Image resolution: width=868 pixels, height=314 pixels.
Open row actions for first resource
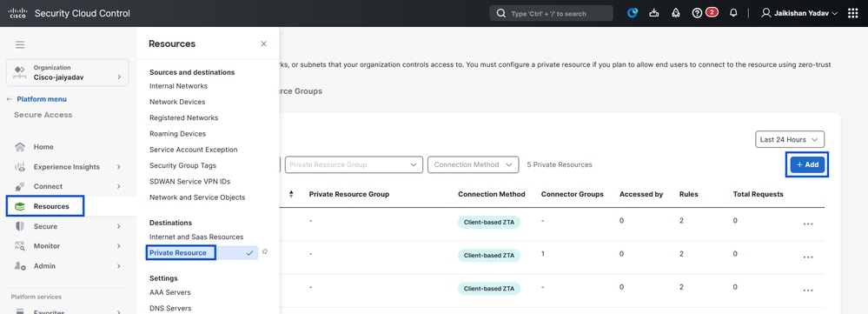(808, 224)
